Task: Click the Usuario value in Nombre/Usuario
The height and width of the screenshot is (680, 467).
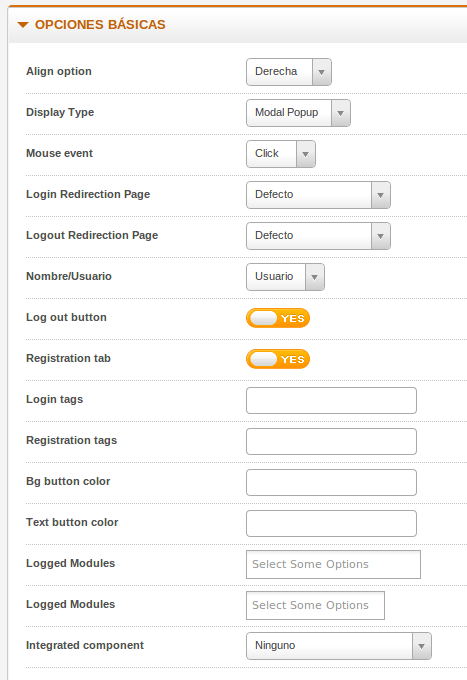Action: [274, 277]
